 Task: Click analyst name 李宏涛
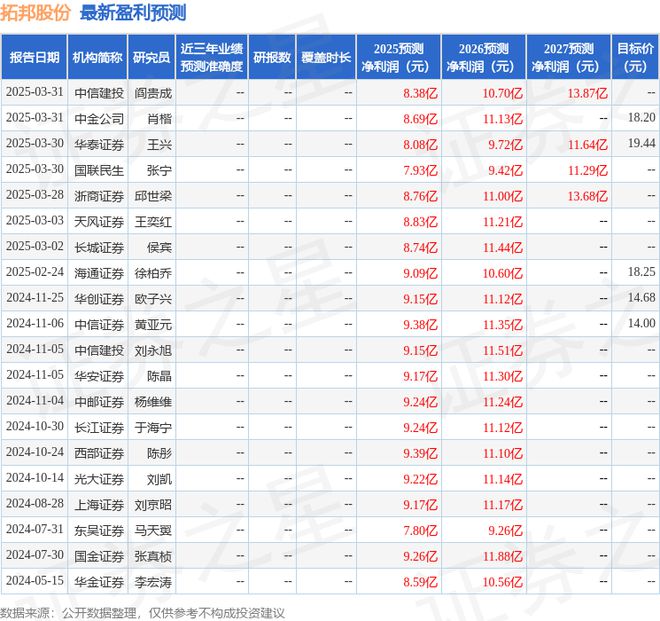pos(153,582)
